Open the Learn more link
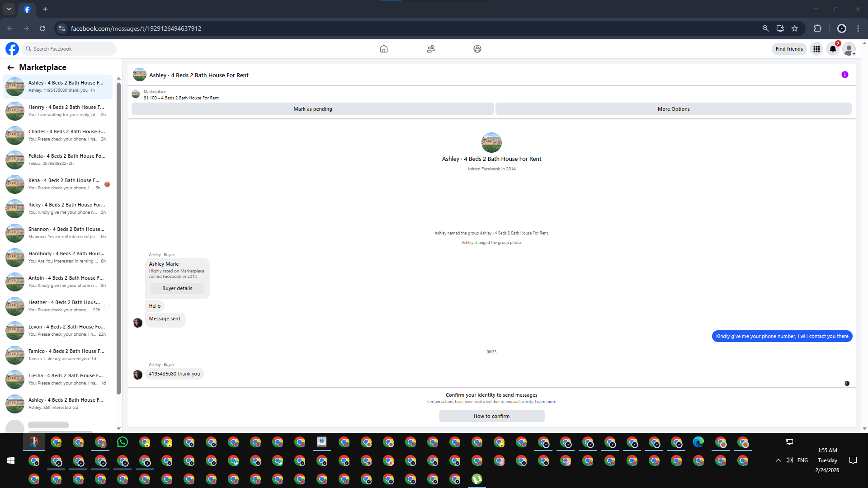The width and height of the screenshot is (868, 488). click(546, 402)
